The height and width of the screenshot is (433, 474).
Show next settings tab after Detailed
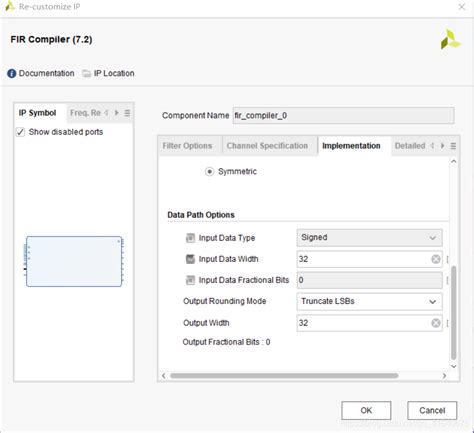443,146
